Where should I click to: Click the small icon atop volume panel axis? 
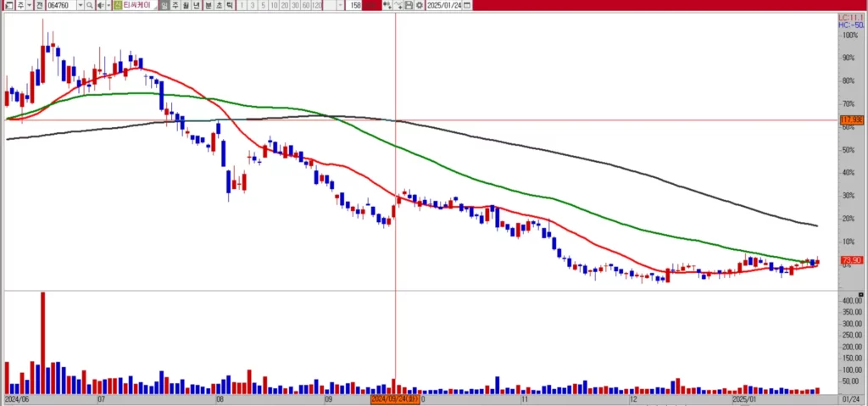[x=861, y=293]
